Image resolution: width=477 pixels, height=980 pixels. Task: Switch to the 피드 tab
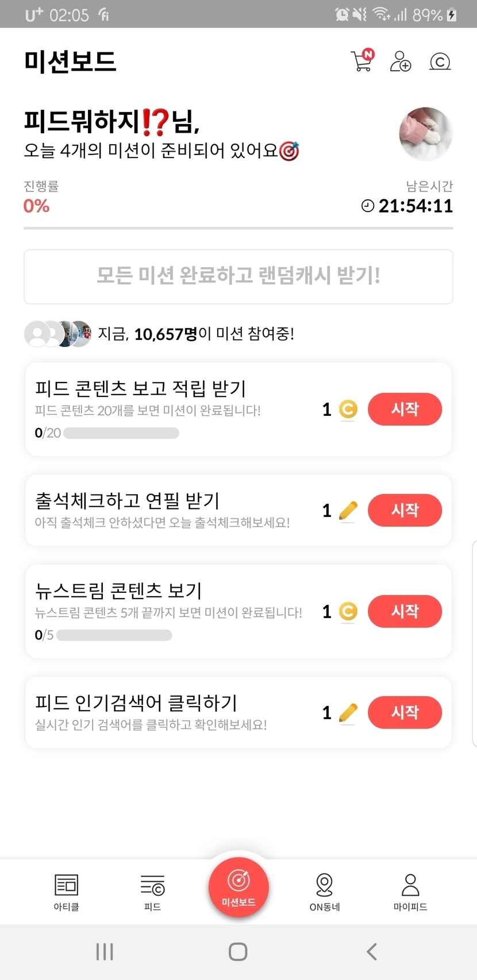pyautogui.click(x=152, y=892)
